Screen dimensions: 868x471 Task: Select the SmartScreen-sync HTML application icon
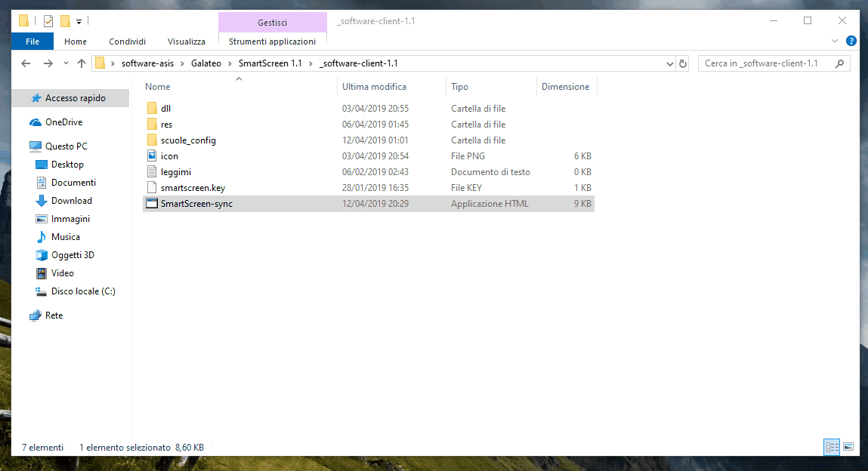coord(152,204)
